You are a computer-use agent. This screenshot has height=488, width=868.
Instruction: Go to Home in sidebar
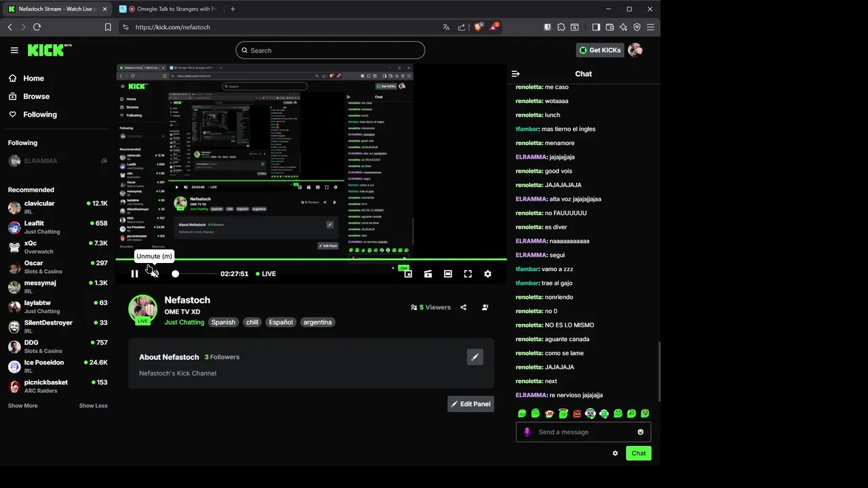pyautogui.click(x=27, y=78)
